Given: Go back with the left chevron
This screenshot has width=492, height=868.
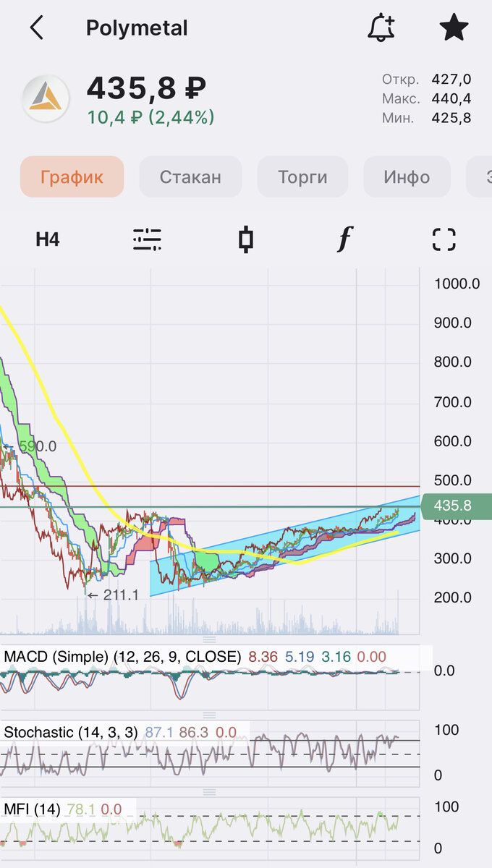Looking at the screenshot, I should (x=36, y=28).
